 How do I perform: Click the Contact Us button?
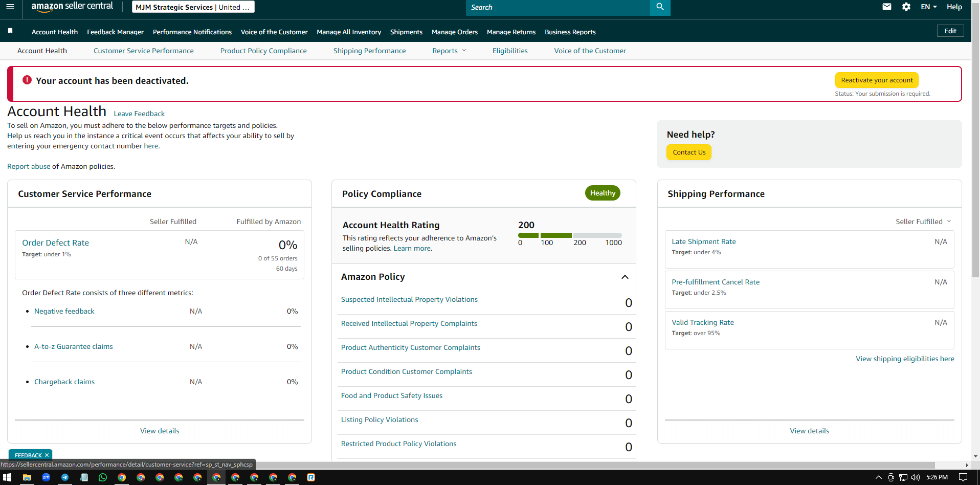(689, 152)
